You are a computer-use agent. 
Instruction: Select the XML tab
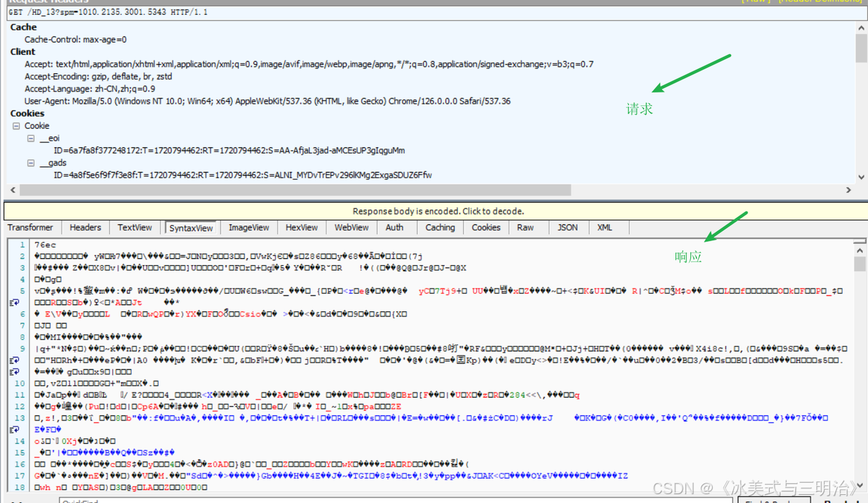604,228
